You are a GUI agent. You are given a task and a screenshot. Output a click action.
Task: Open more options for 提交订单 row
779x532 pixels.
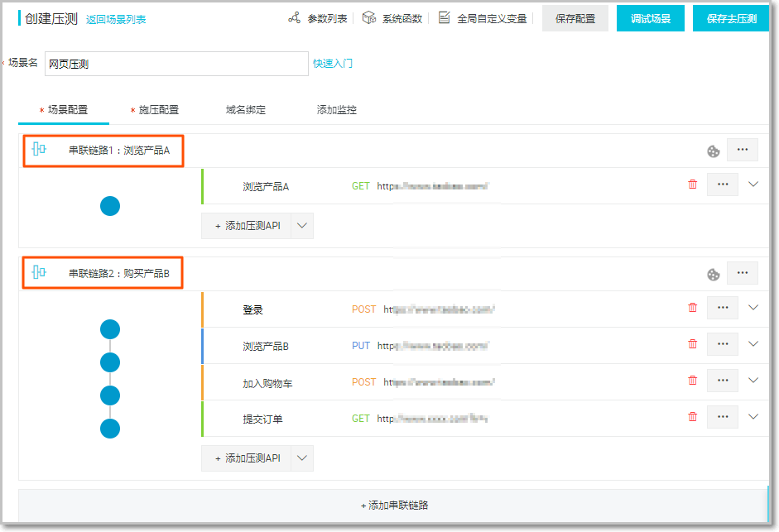(x=723, y=416)
